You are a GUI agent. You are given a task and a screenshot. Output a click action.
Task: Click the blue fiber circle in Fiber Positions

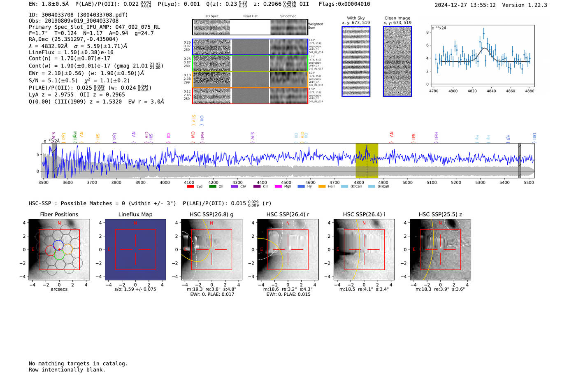click(58, 245)
